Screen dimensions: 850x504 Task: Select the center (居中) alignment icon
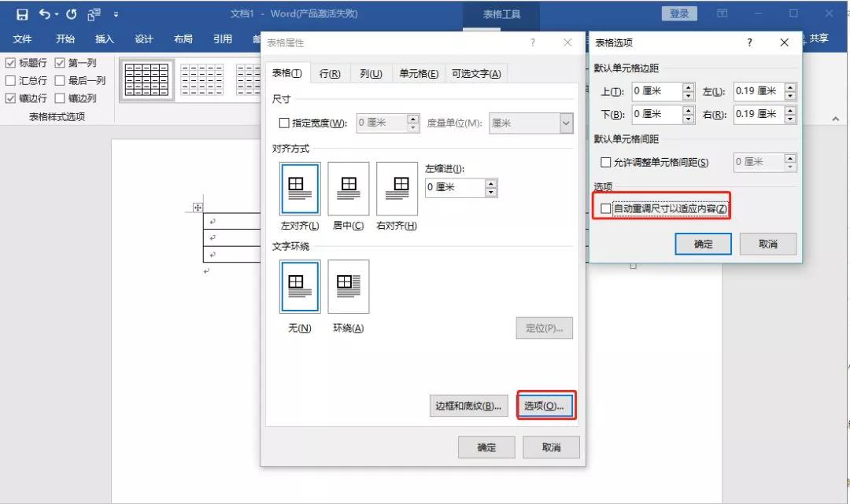pyautogui.click(x=348, y=189)
